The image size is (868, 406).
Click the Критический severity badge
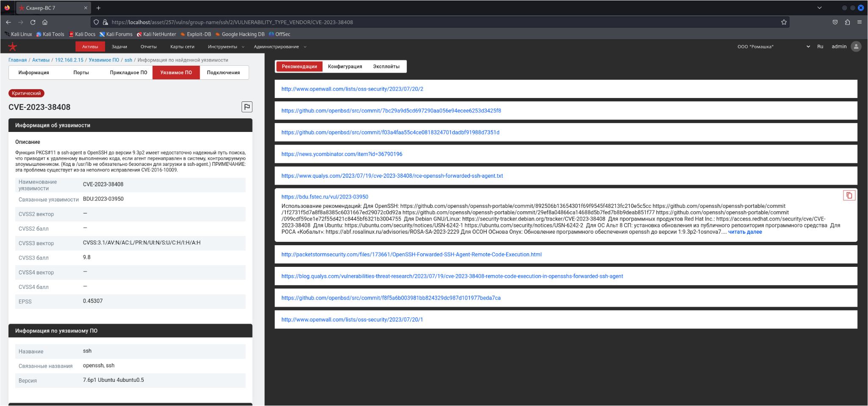point(26,93)
